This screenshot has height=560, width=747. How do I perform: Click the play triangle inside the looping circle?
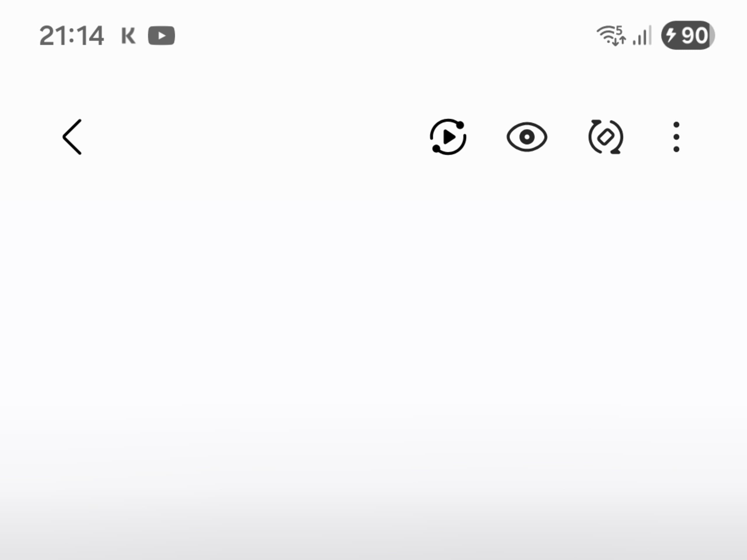coord(449,137)
